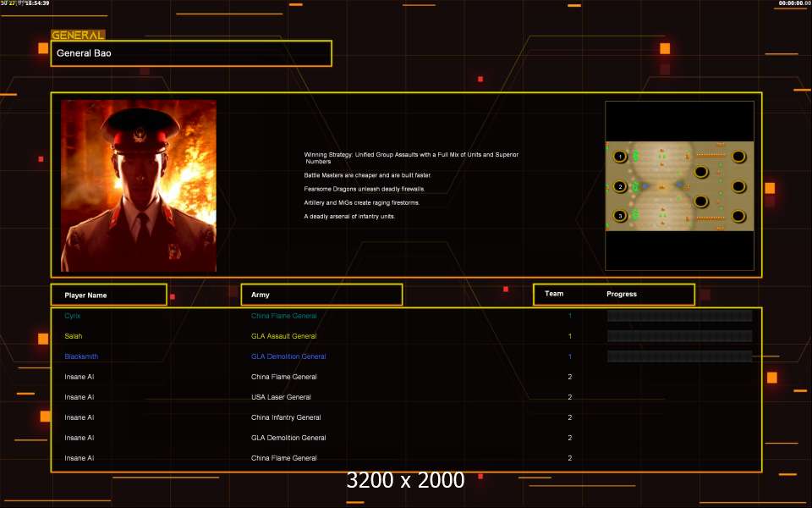This screenshot has width=812, height=508.
Task: Choose the upper inner empty start slot on the map
Action: coord(700,172)
